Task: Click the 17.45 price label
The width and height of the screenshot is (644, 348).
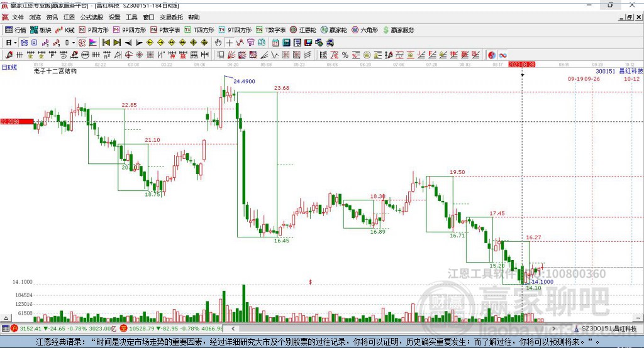Action: click(497, 213)
